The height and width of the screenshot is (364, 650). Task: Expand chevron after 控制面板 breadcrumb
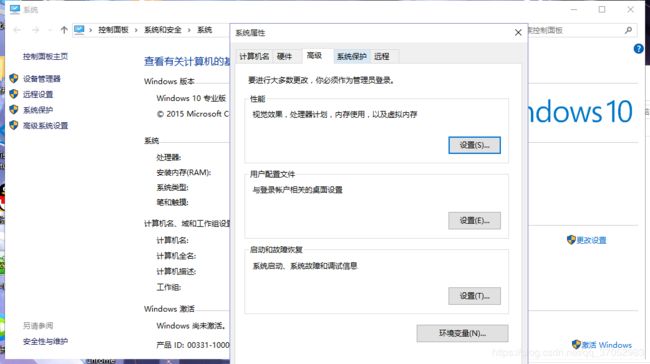pyautogui.click(x=136, y=30)
